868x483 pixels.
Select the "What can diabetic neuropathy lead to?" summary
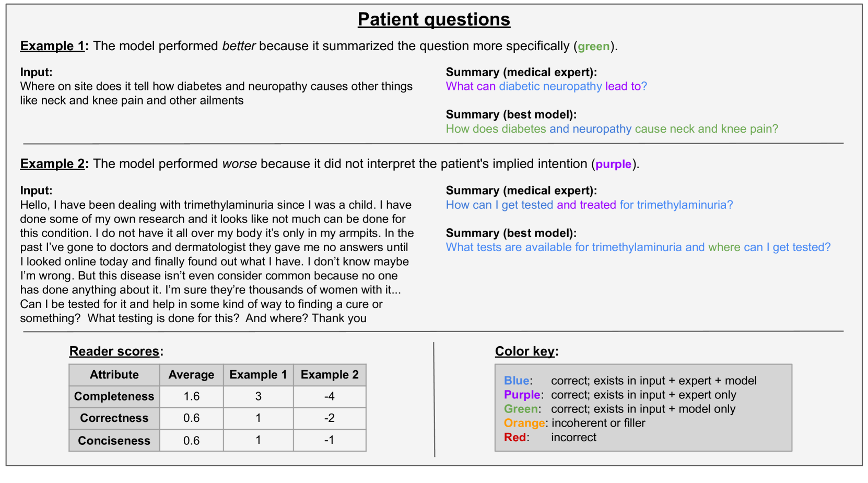pyautogui.click(x=546, y=87)
